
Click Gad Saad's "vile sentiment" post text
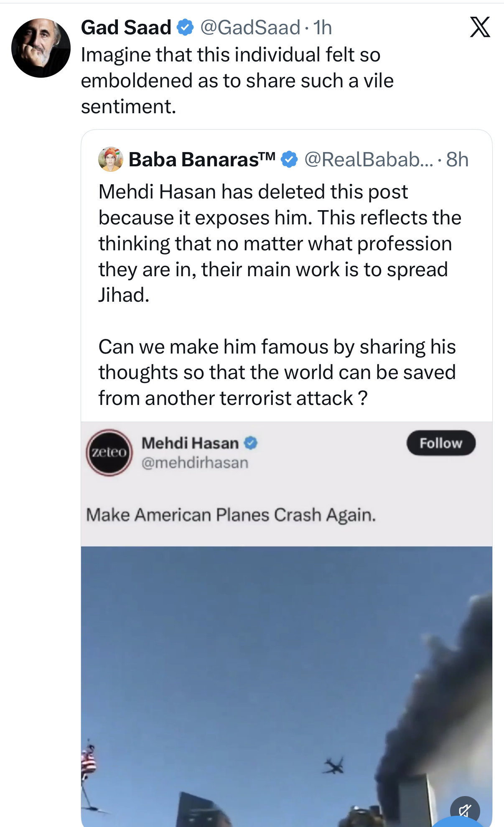click(237, 81)
